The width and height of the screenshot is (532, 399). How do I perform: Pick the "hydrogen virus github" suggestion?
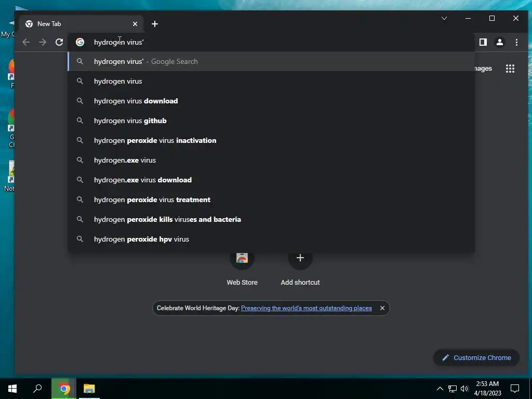(271, 121)
